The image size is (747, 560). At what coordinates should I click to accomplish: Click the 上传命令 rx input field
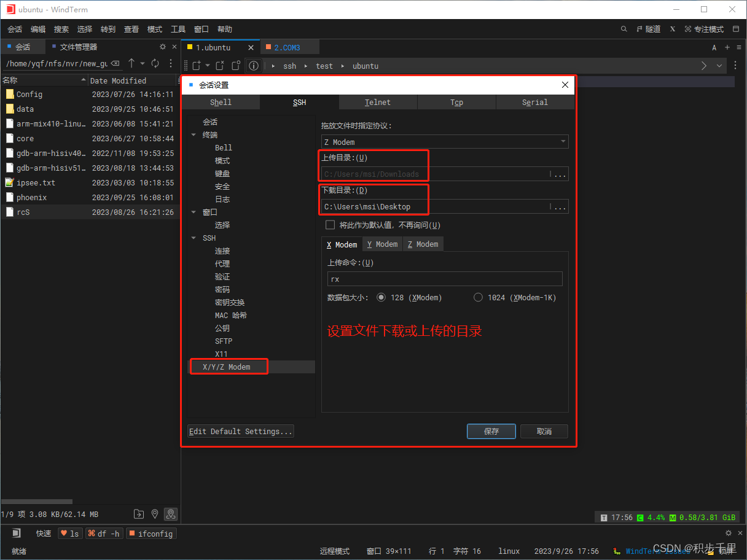point(445,279)
